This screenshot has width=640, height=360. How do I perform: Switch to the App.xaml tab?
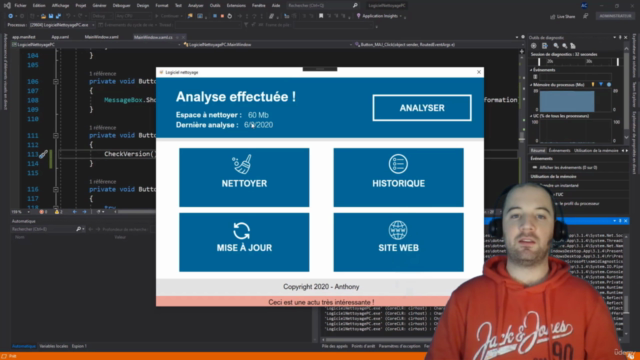60,37
